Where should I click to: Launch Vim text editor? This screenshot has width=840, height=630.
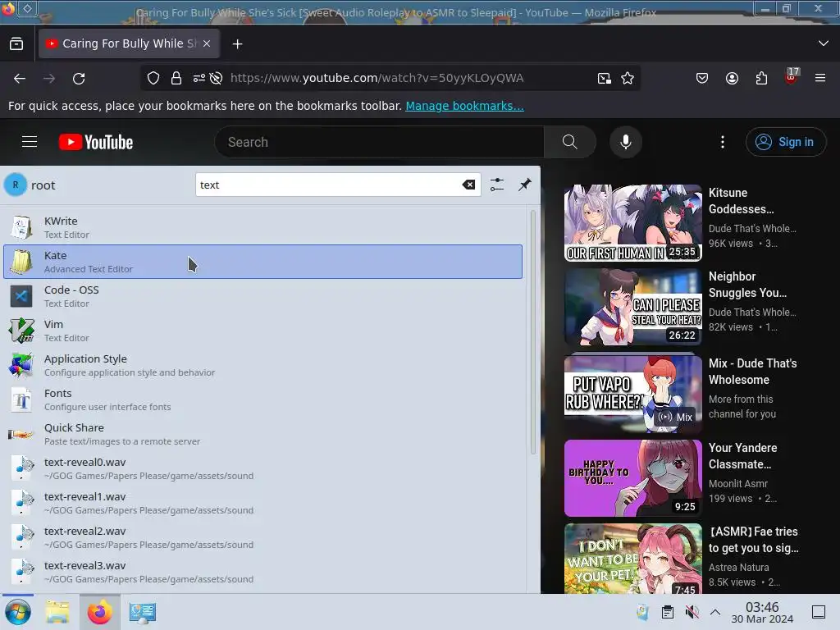[x=263, y=331]
